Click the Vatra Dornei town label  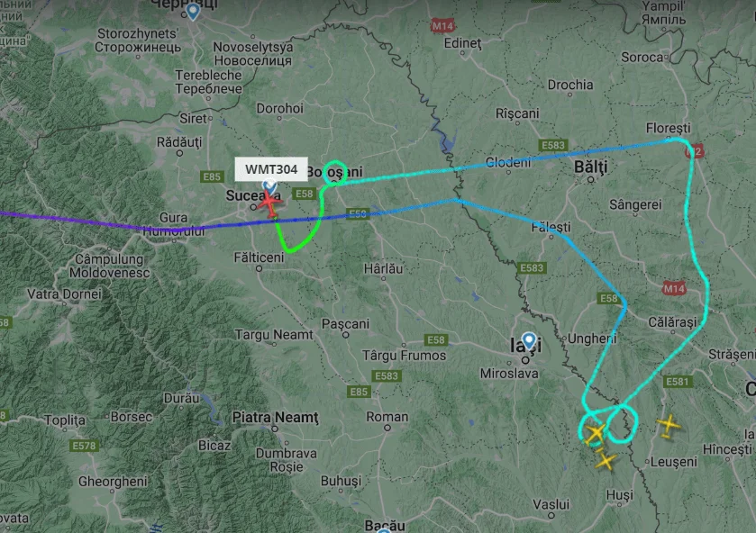coord(65,294)
